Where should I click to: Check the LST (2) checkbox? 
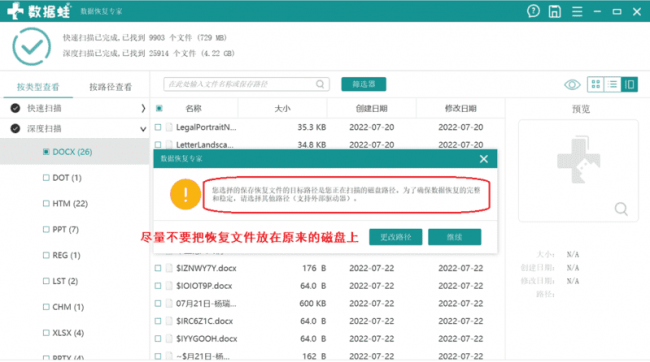tap(46, 281)
